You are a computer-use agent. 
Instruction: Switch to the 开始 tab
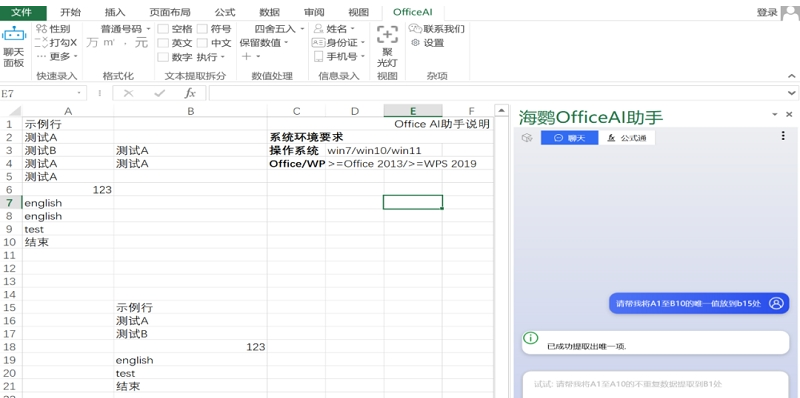point(70,12)
